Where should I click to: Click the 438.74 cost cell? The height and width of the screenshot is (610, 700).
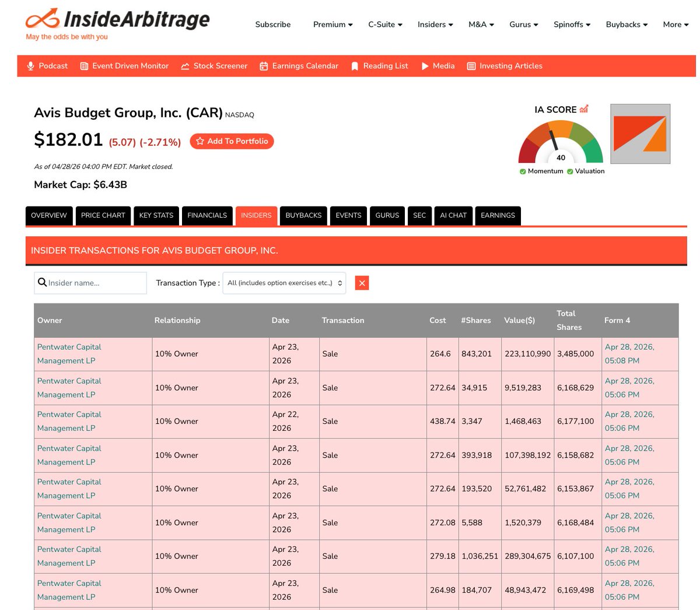click(442, 421)
